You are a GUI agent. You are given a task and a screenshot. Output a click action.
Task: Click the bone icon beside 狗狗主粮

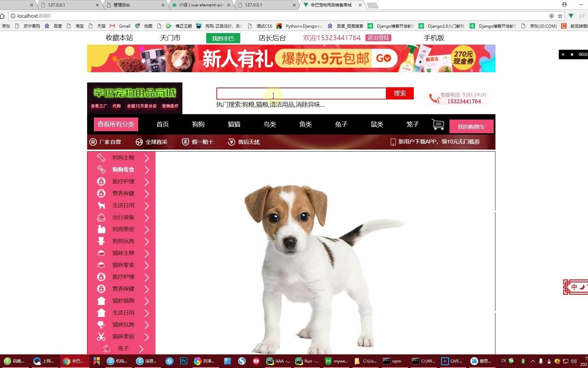(101, 157)
